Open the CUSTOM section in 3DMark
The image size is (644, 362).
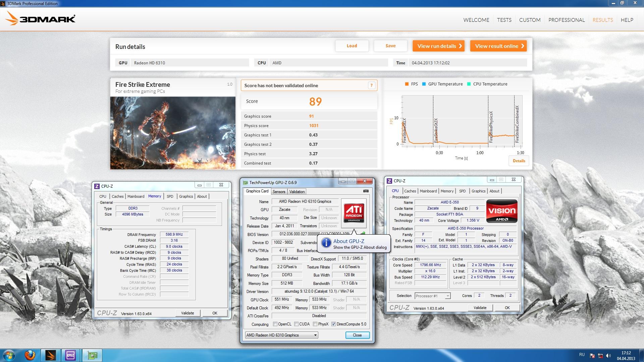tap(530, 20)
